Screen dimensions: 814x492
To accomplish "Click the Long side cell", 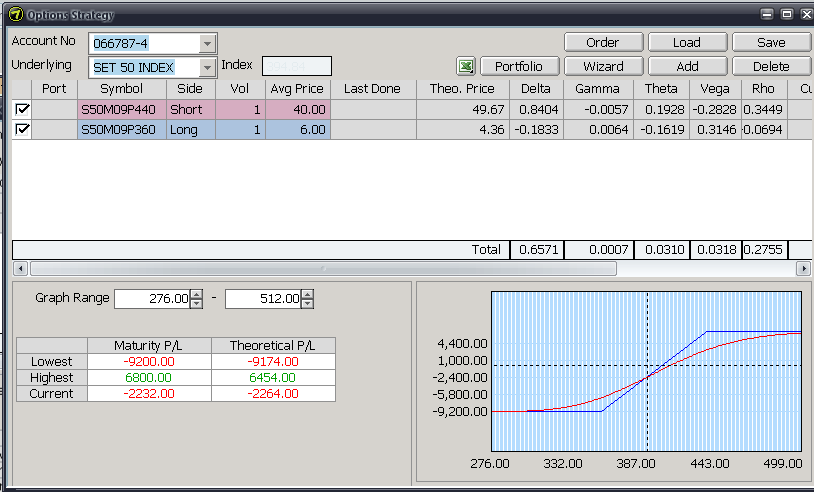I will (x=191, y=129).
